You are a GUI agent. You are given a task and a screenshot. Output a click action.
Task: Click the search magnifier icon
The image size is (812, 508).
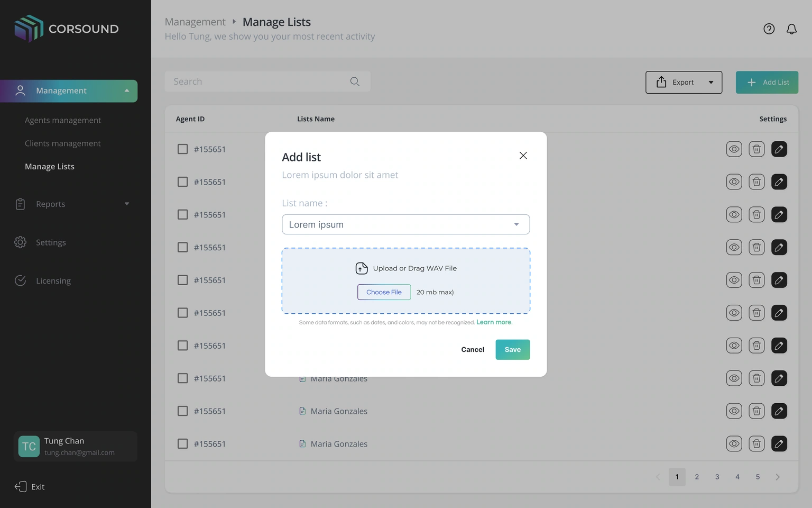click(355, 81)
